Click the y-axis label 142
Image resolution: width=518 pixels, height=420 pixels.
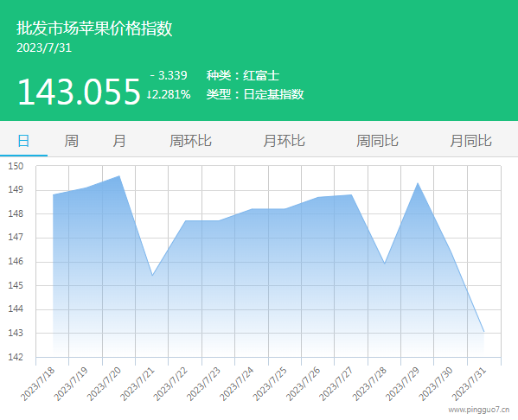click(16, 357)
